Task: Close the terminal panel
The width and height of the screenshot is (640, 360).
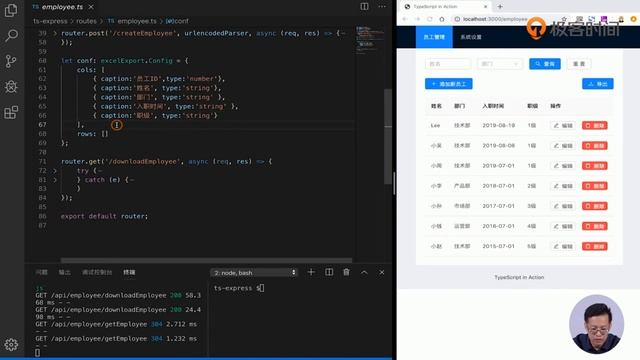Action: click(x=382, y=272)
